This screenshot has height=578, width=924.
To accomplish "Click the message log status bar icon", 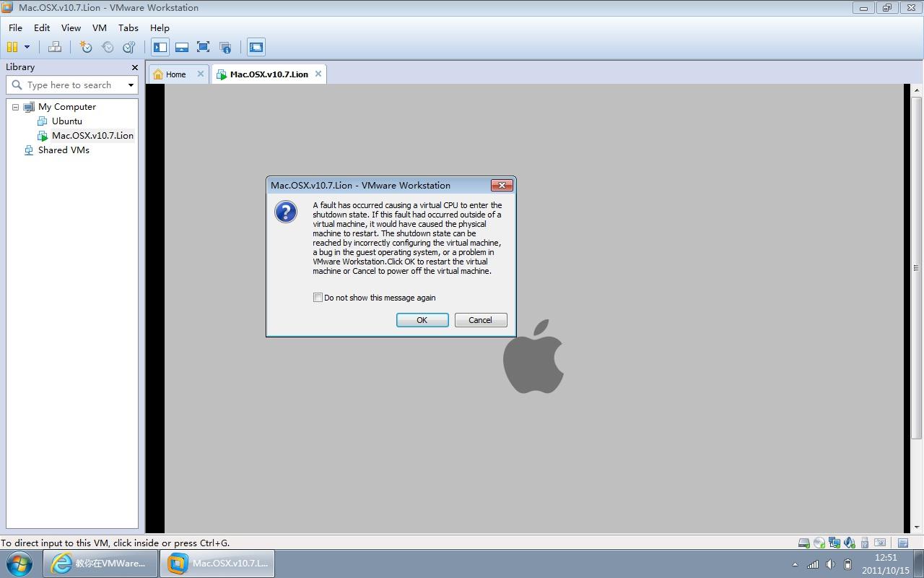I will pos(903,543).
